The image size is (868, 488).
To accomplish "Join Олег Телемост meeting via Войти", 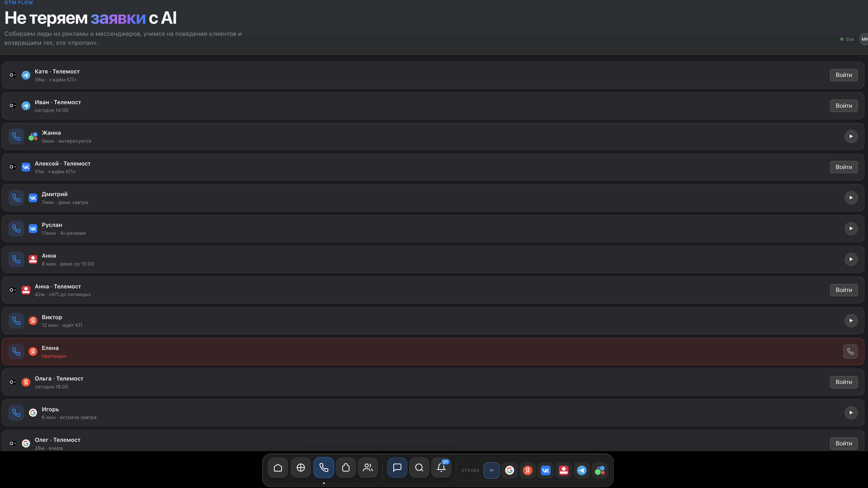I will point(844,443).
